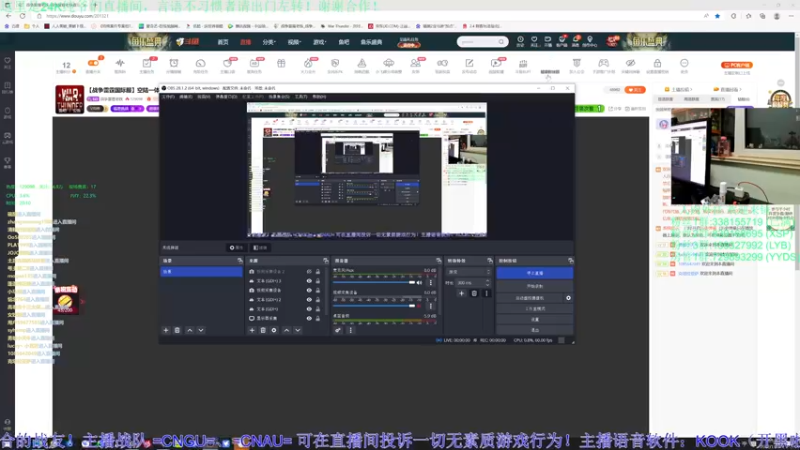Adjust 视频采集设备 volume slider in mixer

(374, 306)
